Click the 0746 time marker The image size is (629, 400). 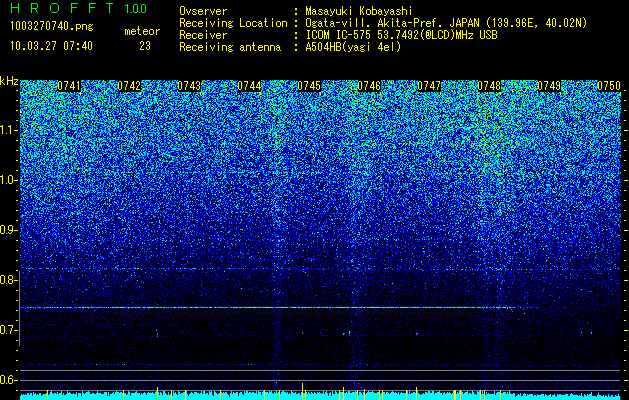point(369,86)
